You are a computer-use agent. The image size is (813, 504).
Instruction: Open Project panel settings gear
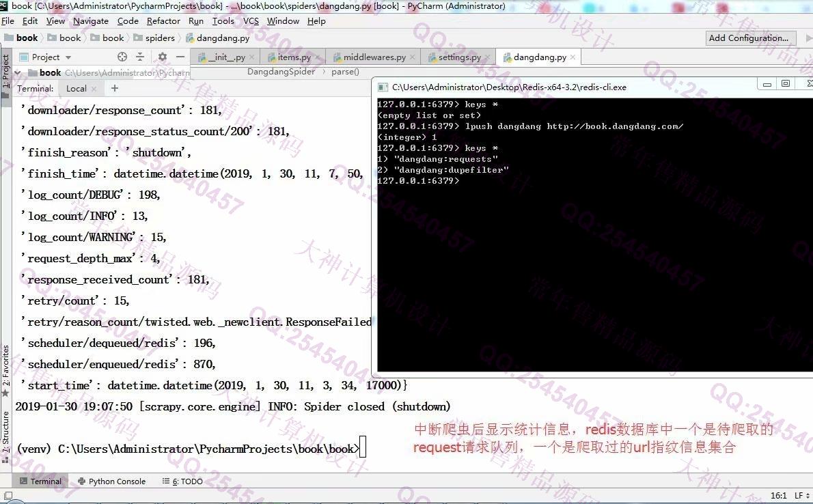(x=163, y=57)
